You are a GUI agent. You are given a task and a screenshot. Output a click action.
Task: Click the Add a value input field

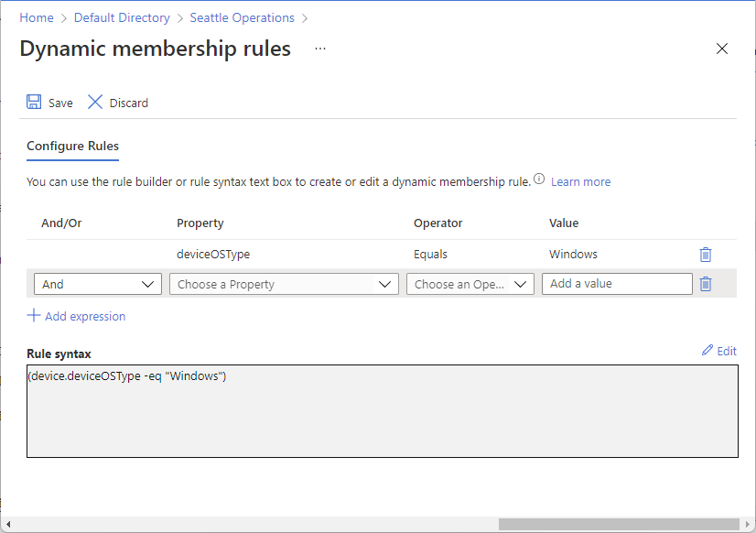click(x=617, y=284)
